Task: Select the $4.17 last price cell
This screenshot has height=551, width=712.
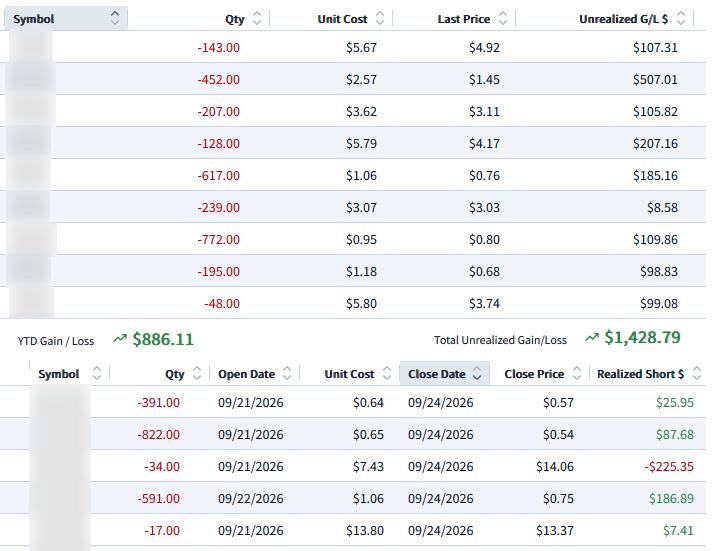Action: click(484, 144)
